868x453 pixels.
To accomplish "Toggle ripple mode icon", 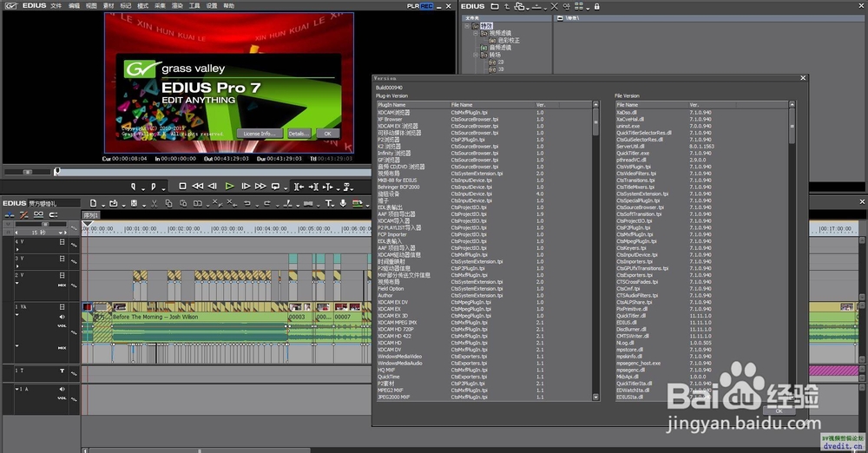I will (23, 215).
